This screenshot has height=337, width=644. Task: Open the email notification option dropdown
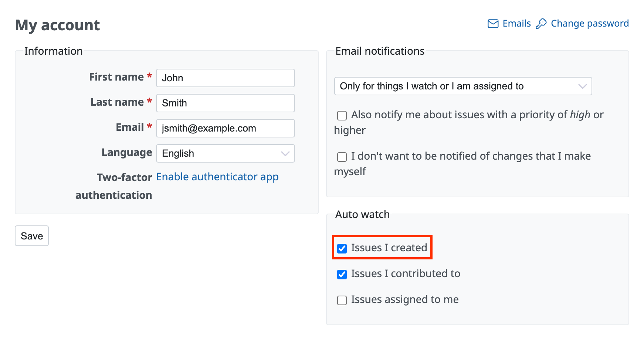(x=463, y=86)
